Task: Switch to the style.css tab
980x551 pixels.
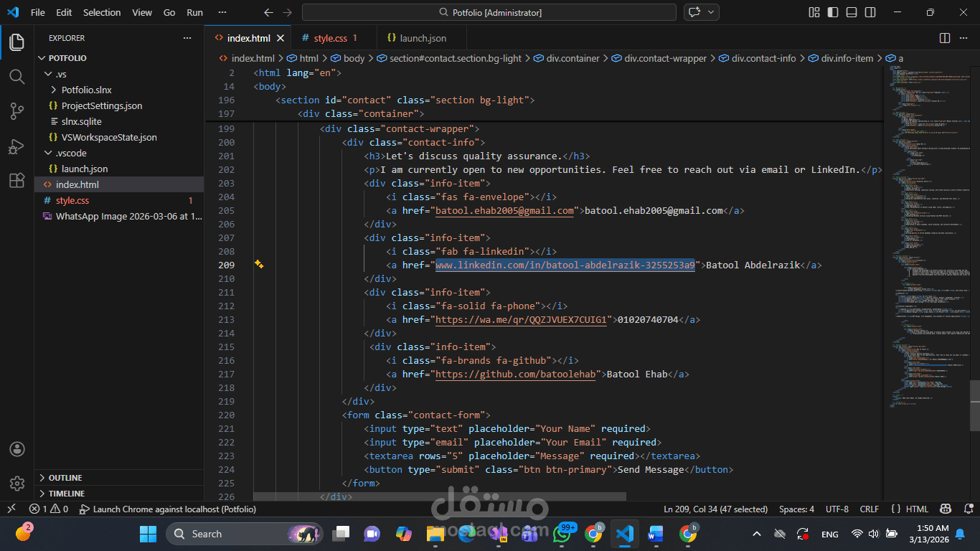Action: coord(330,38)
